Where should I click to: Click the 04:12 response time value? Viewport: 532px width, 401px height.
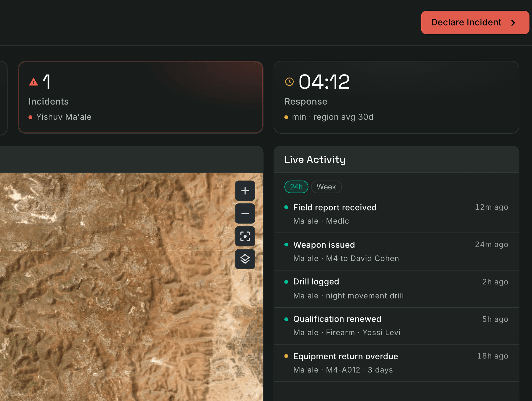click(x=324, y=82)
